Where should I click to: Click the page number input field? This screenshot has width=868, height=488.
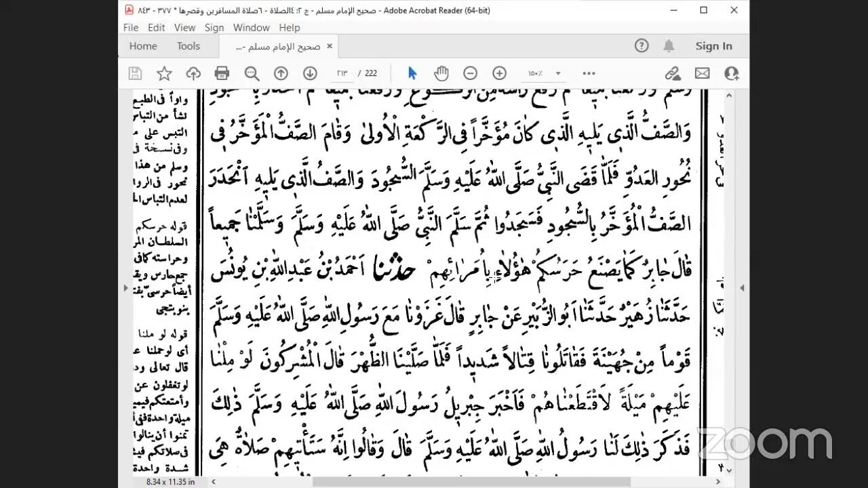pyautogui.click(x=342, y=73)
